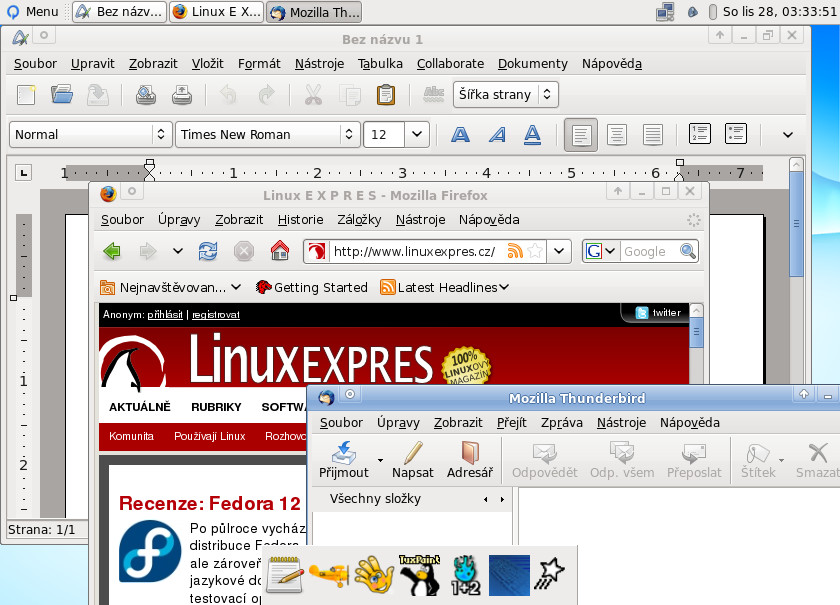
Task: Click the Getting Started bookmark
Action: (311, 287)
